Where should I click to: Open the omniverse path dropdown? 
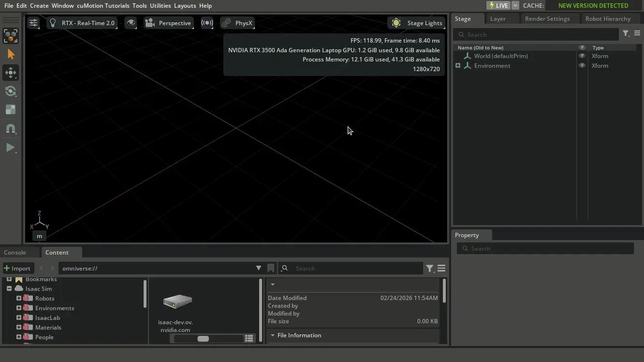tap(259, 268)
